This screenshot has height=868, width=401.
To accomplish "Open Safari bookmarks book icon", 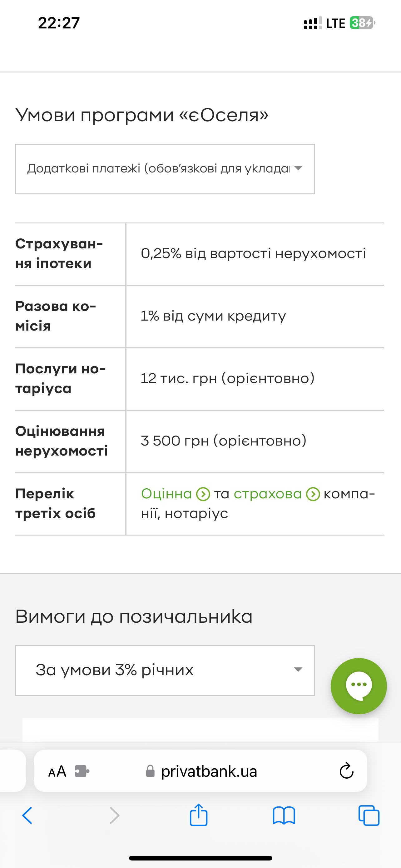I will (284, 816).
